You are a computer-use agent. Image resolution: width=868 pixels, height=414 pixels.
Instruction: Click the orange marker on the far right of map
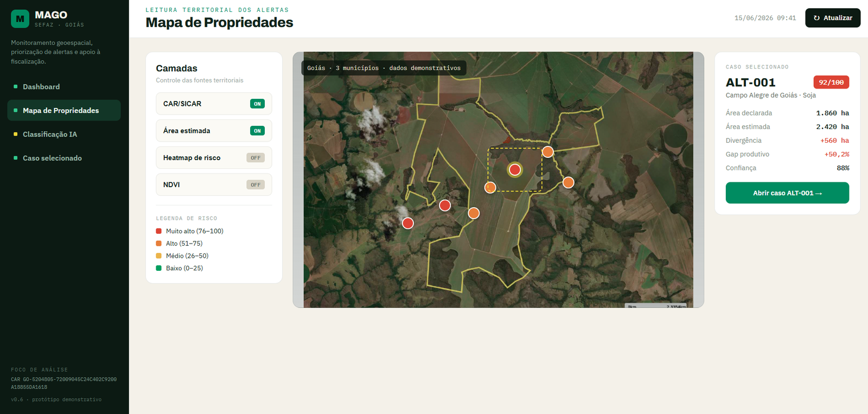coord(568,182)
